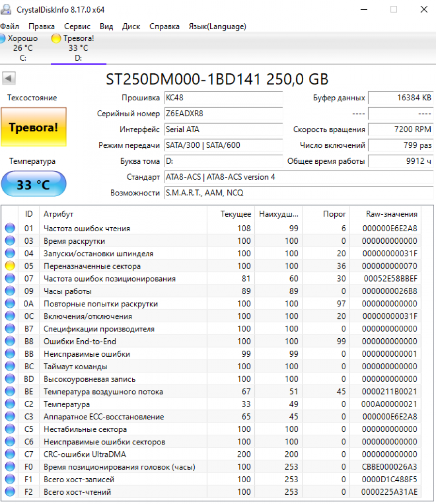This screenshot has height=504, width=436.
Task: Click the yellow Тревога disk D status icon
Action: [56, 38]
